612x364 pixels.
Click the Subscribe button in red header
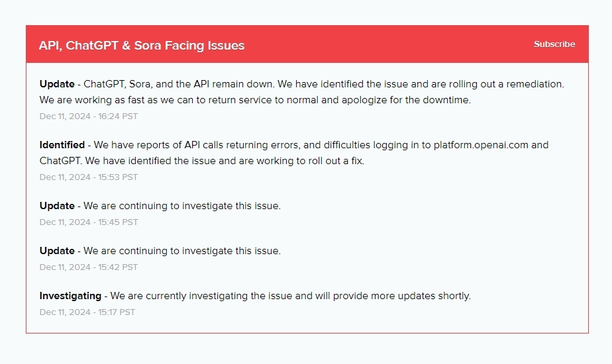554,44
